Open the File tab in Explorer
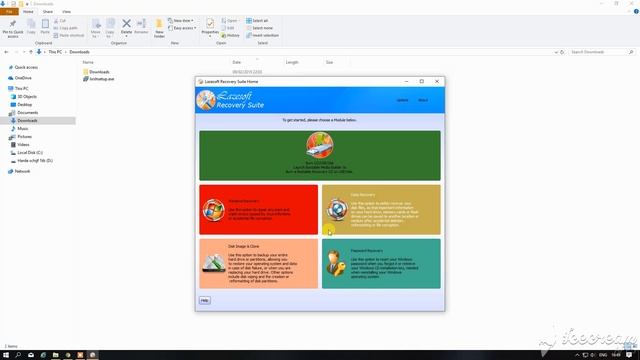 coord(9,11)
